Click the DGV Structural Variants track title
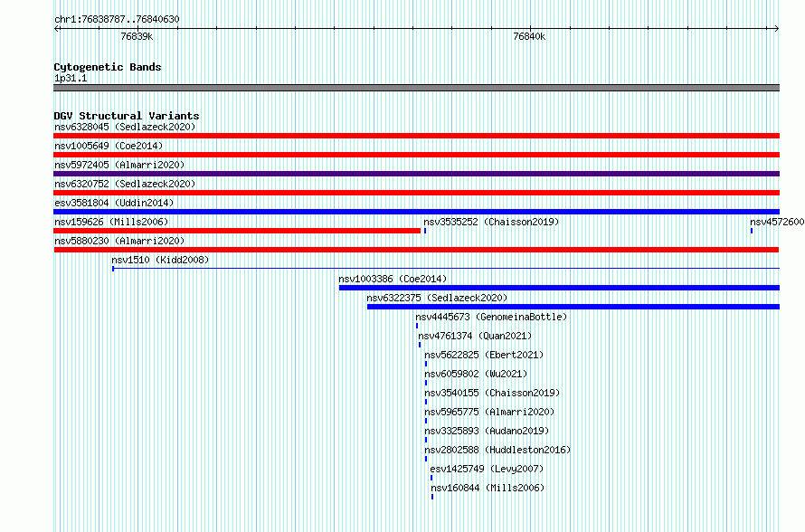The width and height of the screenshot is (805, 532). coord(127,116)
